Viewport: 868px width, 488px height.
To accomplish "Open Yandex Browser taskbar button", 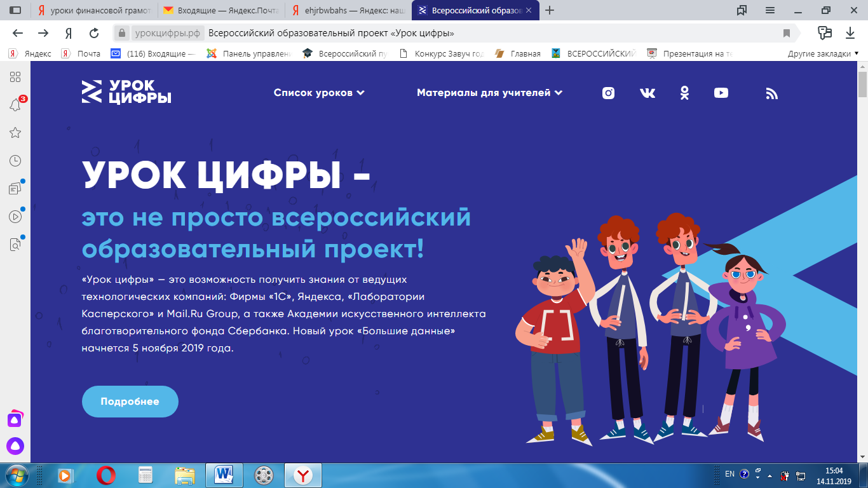I will click(302, 475).
